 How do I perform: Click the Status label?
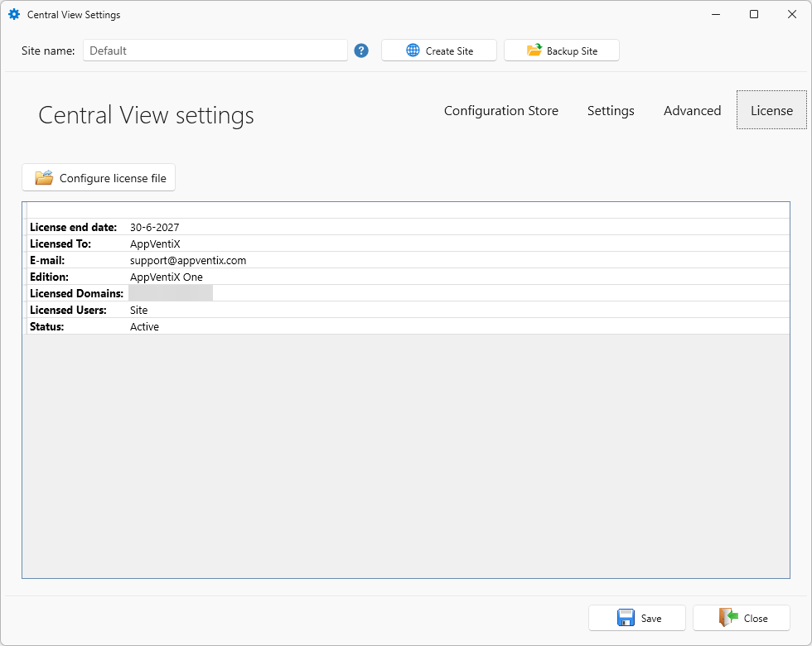coord(46,326)
